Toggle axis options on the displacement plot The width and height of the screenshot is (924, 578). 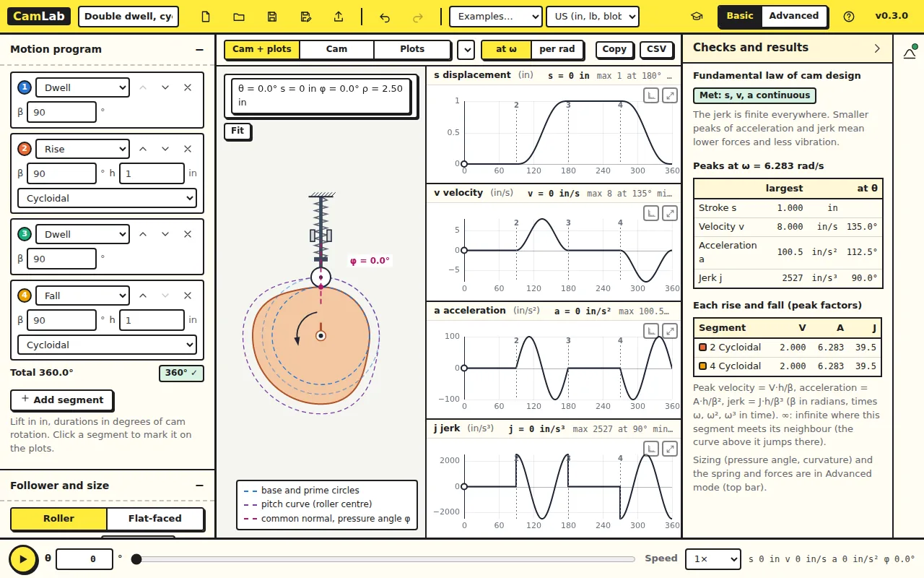pos(651,95)
